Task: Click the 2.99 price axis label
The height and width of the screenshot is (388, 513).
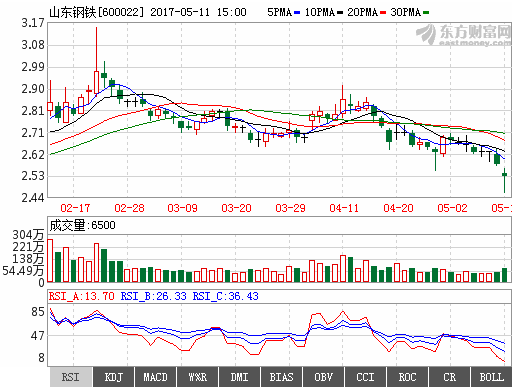Action: tap(33, 67)
